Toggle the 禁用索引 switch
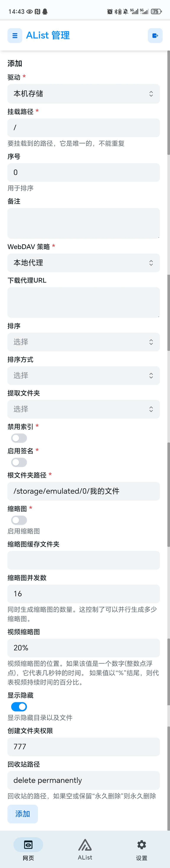Viewport: 170px width, 868px height. [19, 438]
